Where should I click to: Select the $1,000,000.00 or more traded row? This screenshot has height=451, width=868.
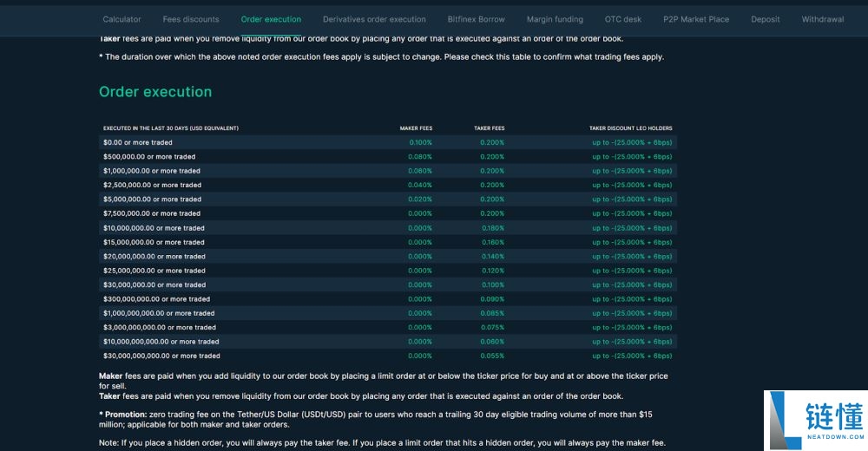387,171
